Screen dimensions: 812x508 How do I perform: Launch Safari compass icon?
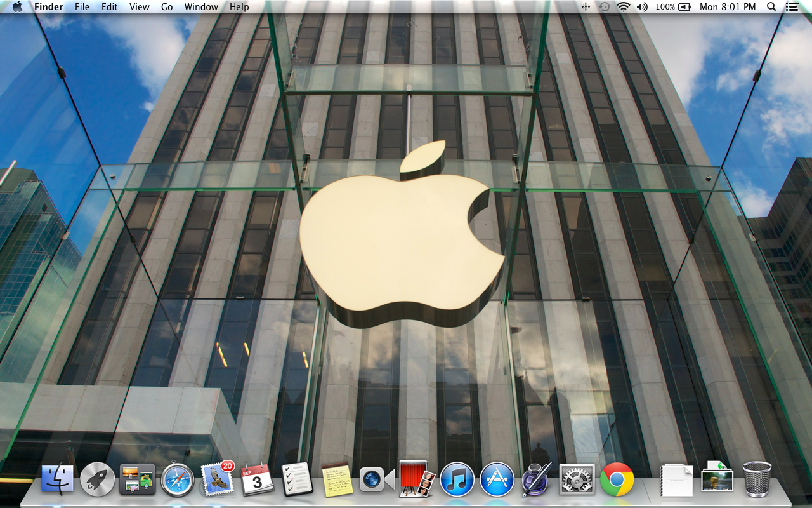point(177,479)
